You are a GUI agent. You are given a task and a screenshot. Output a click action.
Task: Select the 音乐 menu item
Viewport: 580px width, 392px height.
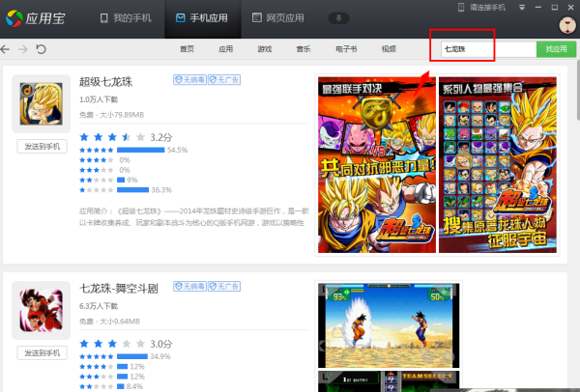pyautogui.click(x=304, y=49)
